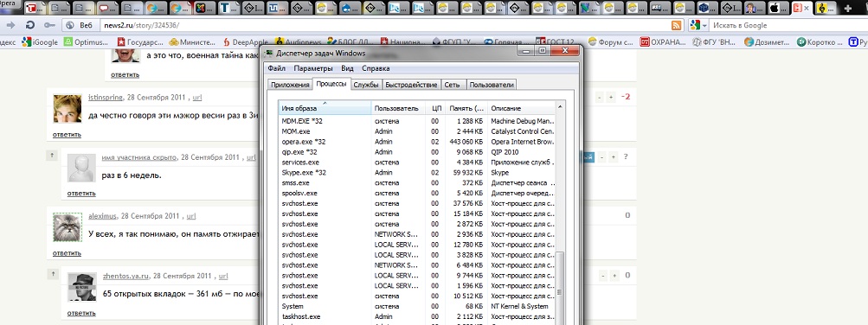Open the Коротко... bookmark
The height and width of the screenshot is (325, 868).
pos(820,42)
